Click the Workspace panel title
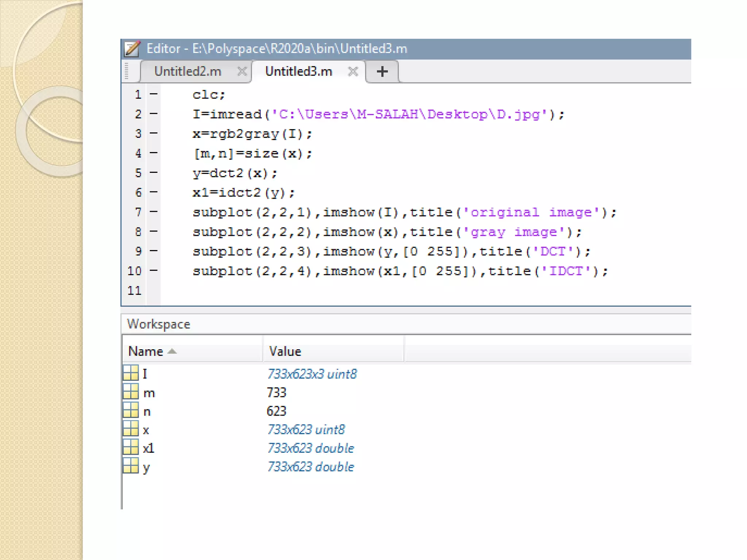This screenshot has width=747, height=560. (x=159, y=324)
